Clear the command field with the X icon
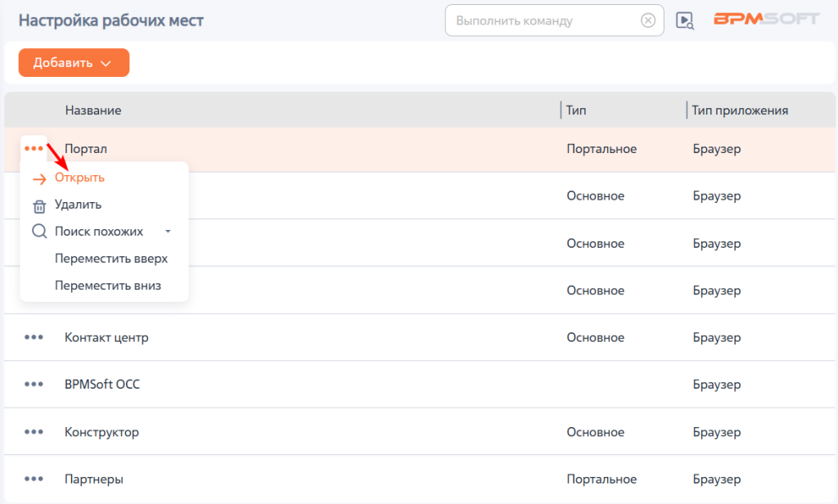 coord(648,20)
